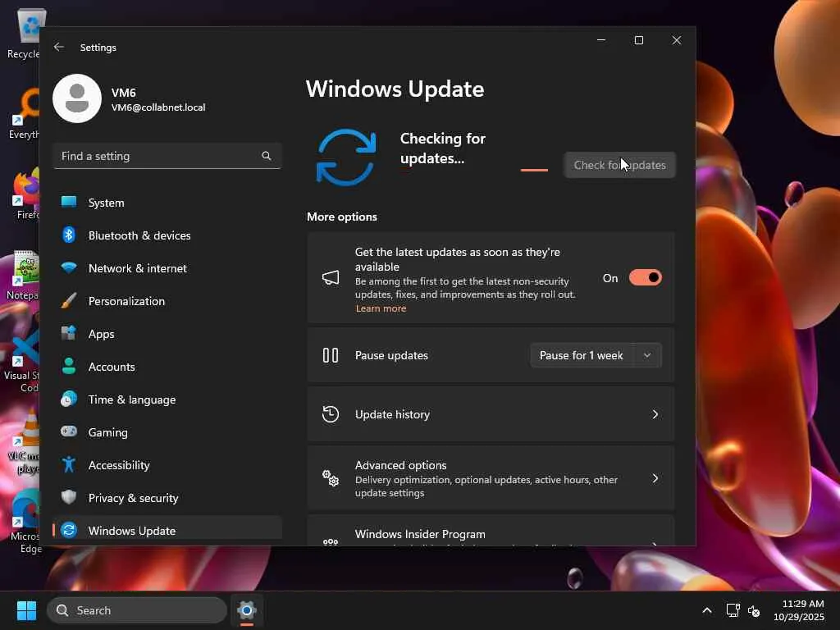The width and height of the screenshot is (840, 630).
Task: Turn off get latest updates toggle
Action: point(646,277)
